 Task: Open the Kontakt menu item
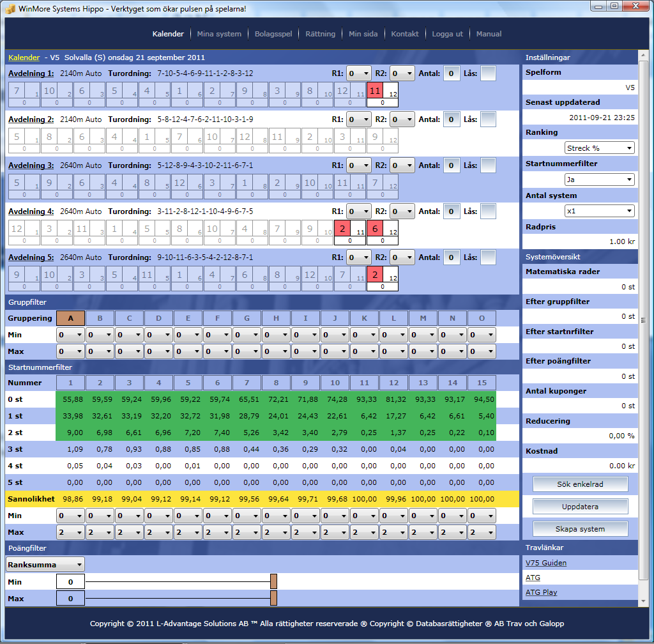click(x=404, y=34)
